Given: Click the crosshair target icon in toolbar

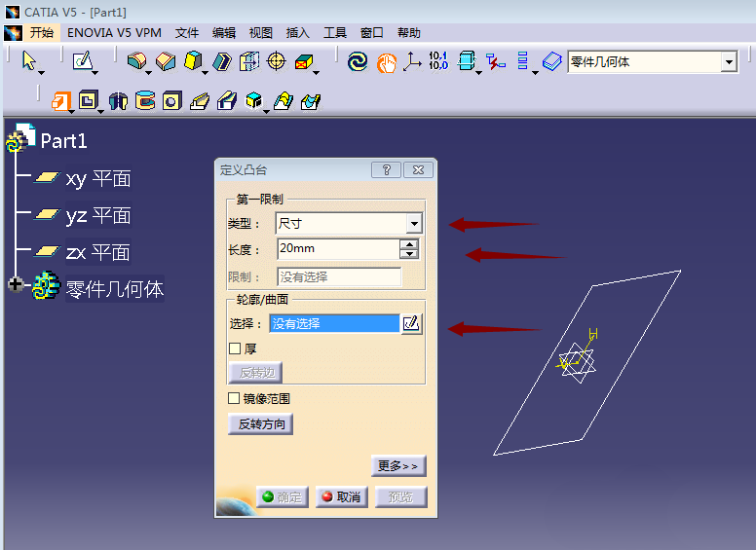Looking at the screenshot, I should click(277, 61).
